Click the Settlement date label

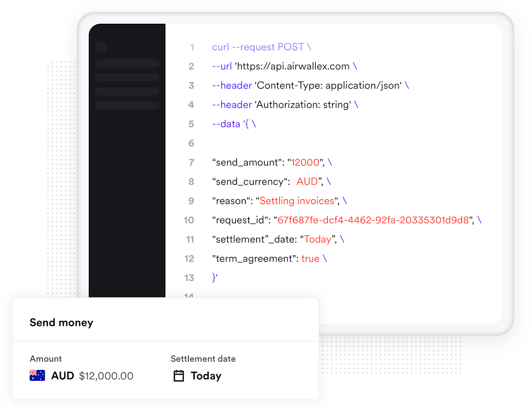pos(203,359)
